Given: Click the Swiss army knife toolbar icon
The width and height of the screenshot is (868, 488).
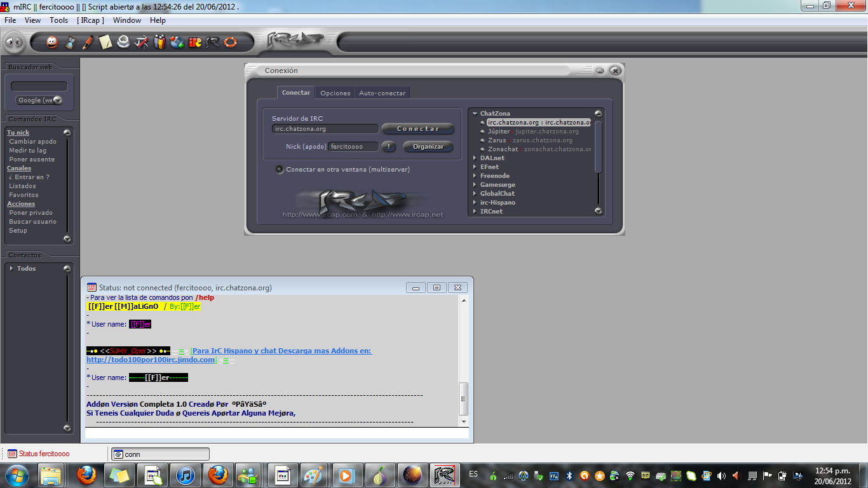Looking at the screenshot, I should point(142,43).
